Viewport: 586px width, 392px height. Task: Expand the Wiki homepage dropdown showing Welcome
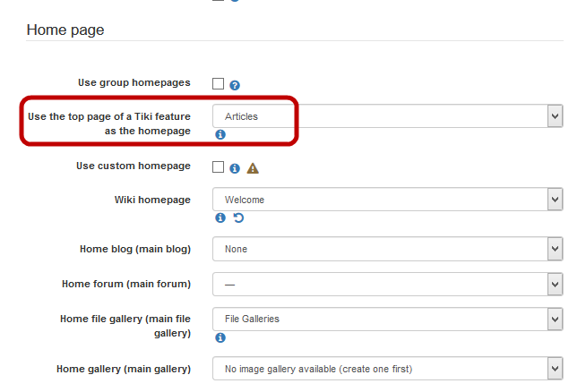pyautogui.click(x=387, y=200)
